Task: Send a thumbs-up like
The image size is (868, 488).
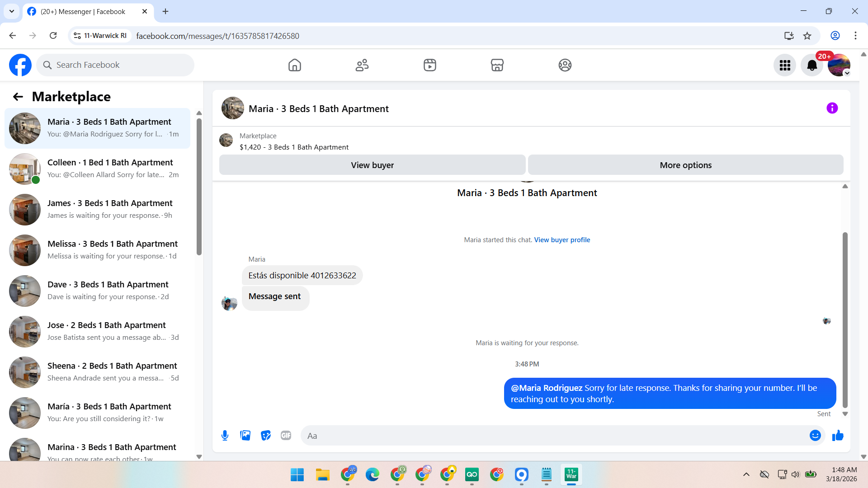Action: tap(838, 436)
